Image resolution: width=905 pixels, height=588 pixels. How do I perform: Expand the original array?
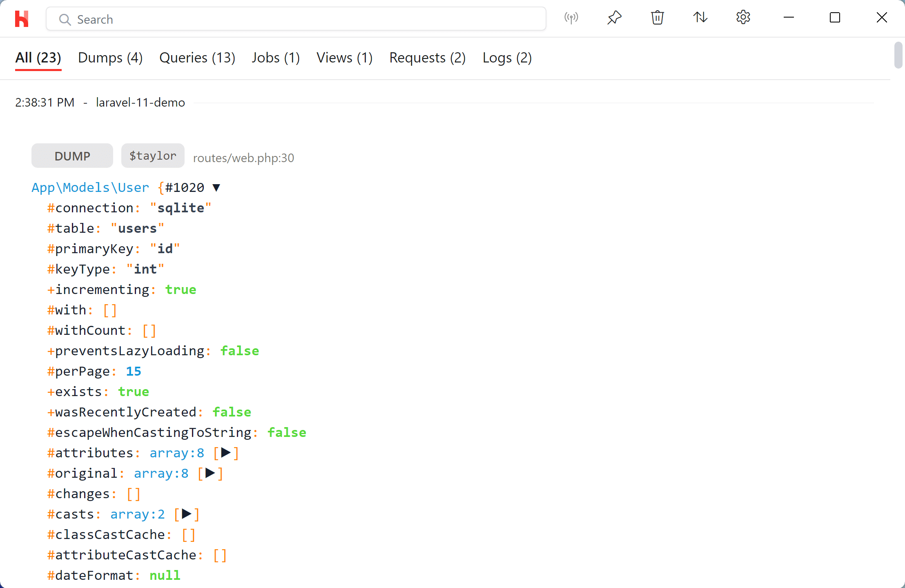pyautogui.click(x=210, y=473)
